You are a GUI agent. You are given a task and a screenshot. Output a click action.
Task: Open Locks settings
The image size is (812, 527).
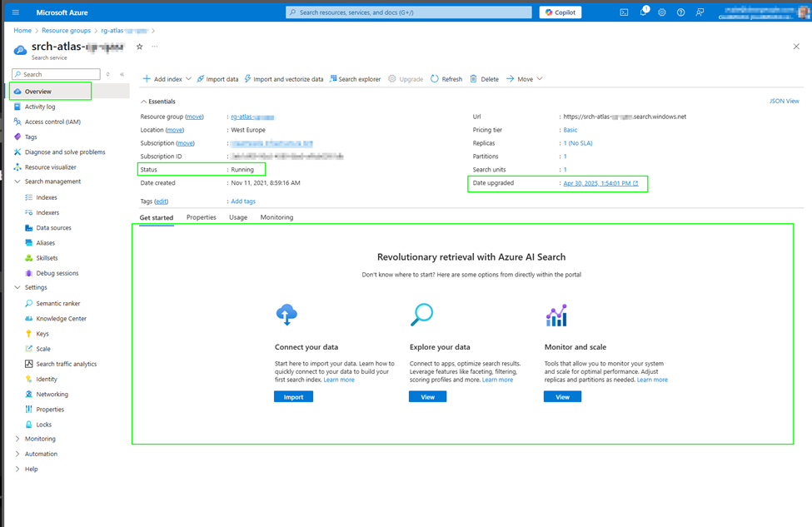[x=43, y=425]
